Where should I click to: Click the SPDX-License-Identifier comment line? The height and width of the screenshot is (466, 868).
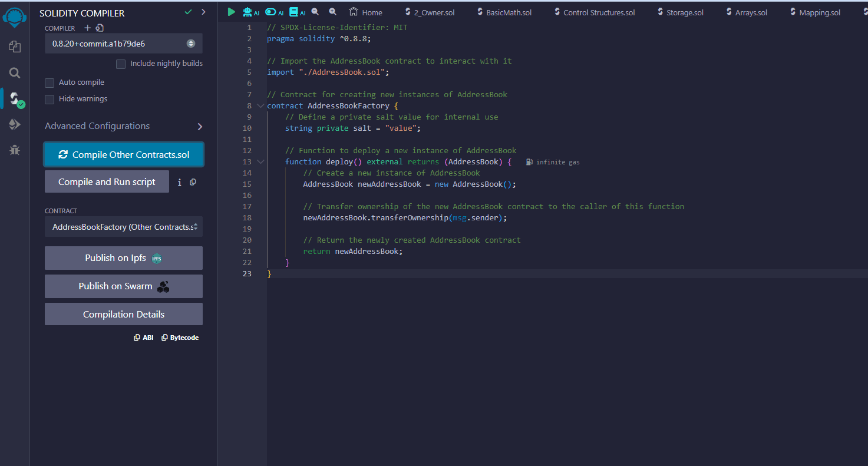tap(337, 28)
